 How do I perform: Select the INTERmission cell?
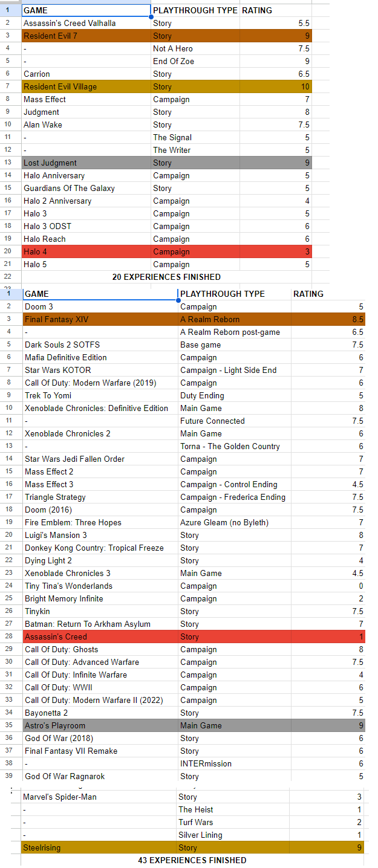point(234,763)
